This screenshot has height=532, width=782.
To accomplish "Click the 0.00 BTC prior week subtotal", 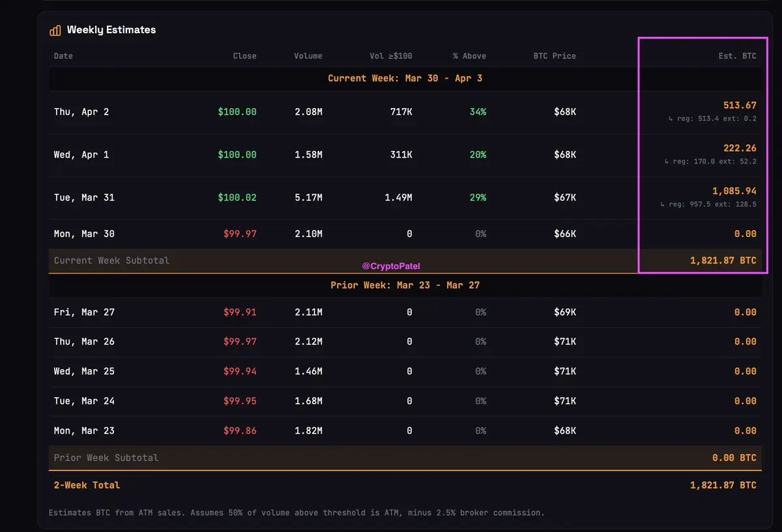I will 734,458.
